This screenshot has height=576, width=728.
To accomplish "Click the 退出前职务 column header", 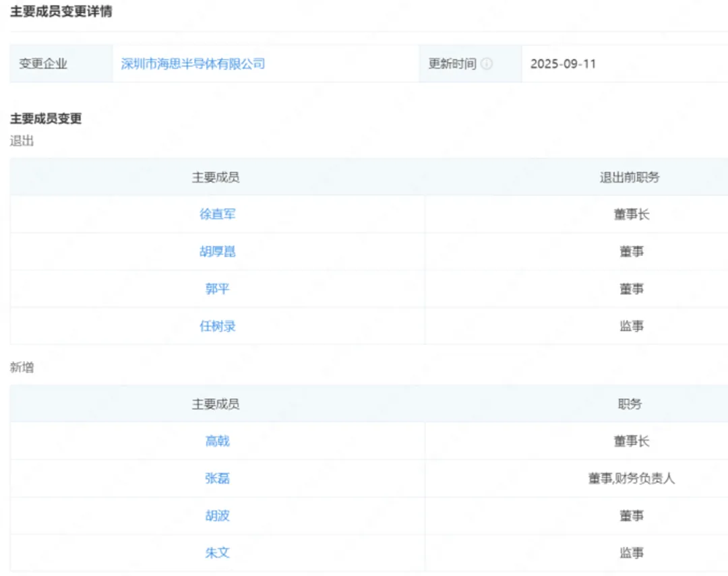I will click(630, 177).
